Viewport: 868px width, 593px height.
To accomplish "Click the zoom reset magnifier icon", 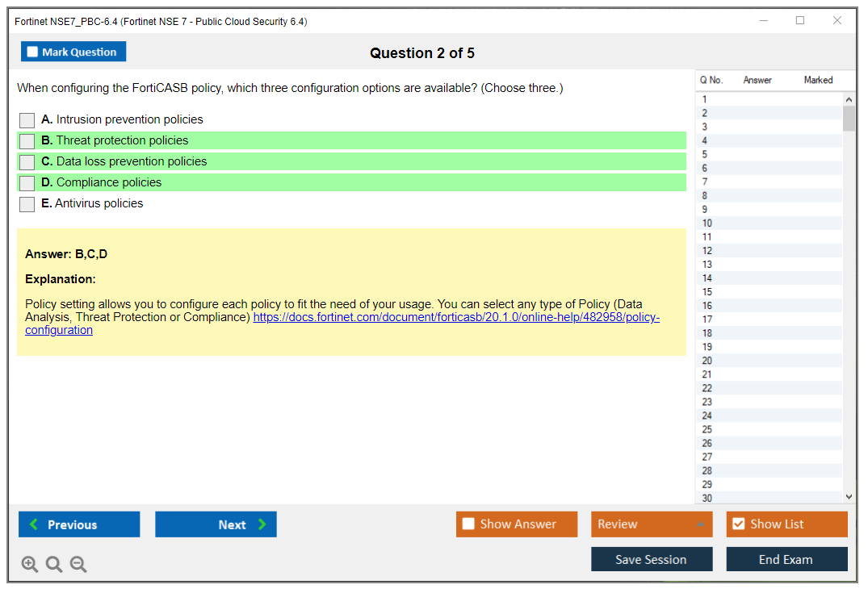I will 54,565.
